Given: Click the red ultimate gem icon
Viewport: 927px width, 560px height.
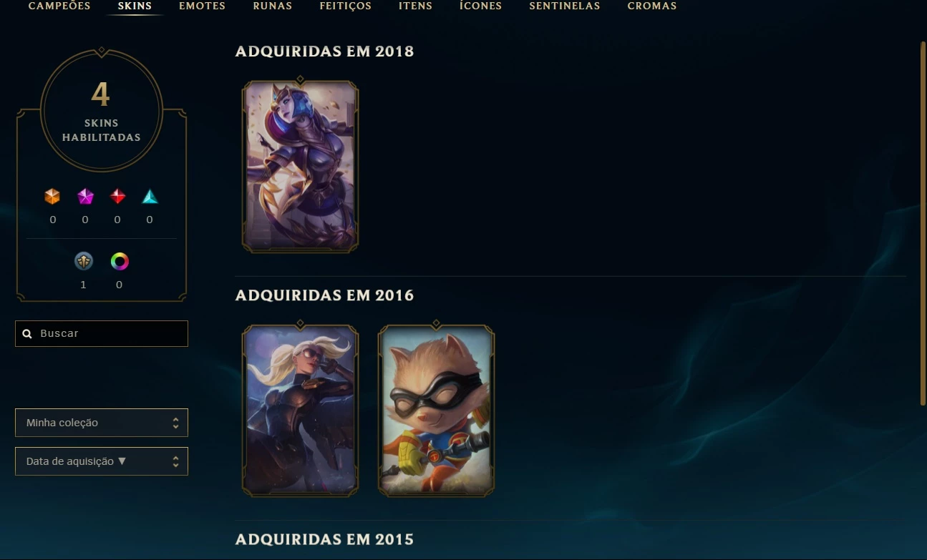Looking at the screenshot, I should [118, 197].
